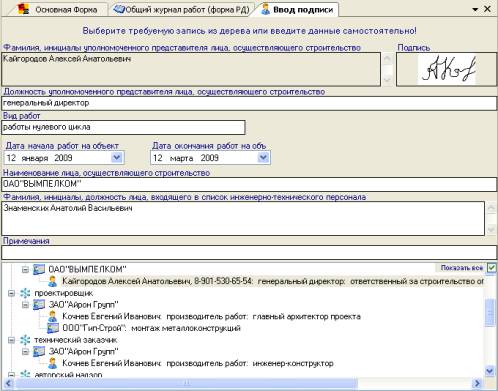Open the Дата окончания работ date dropdown

point(263,157)
